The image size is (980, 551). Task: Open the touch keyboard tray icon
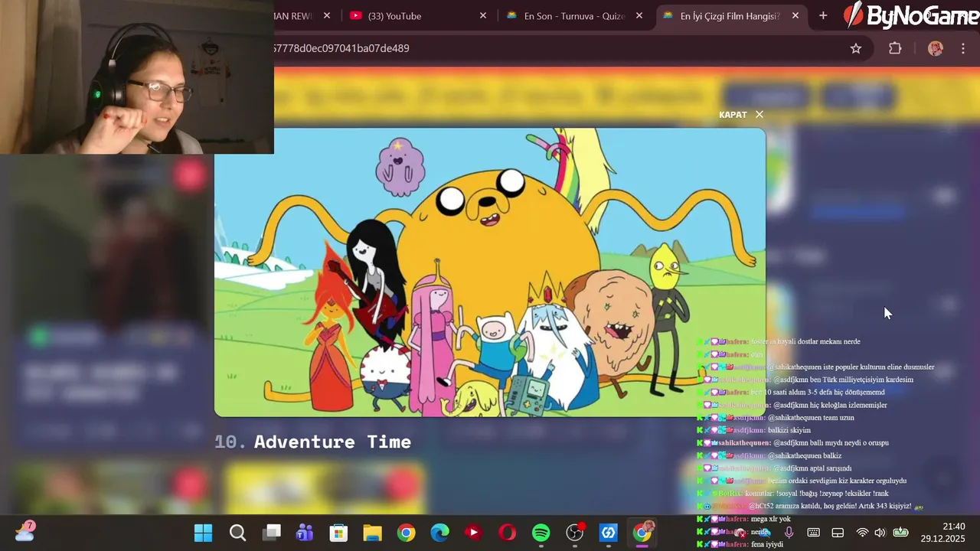point(813,533)
